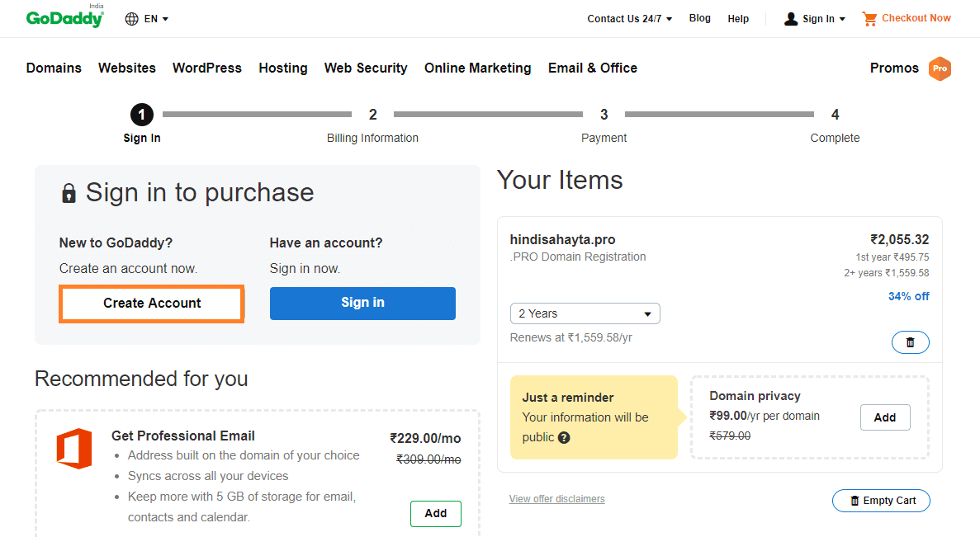
Task: Click the struck-through ₹579.00 price
Action: coord(730,436)
